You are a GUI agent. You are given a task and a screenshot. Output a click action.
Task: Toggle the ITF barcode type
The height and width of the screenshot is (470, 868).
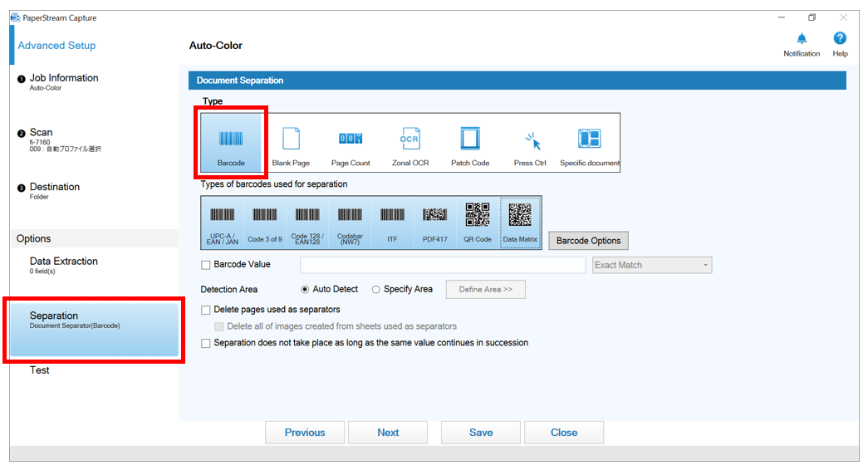point(393,223)
